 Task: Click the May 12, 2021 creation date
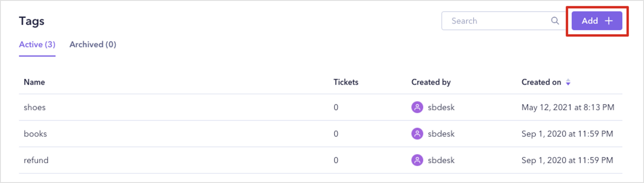click(568, 107)
